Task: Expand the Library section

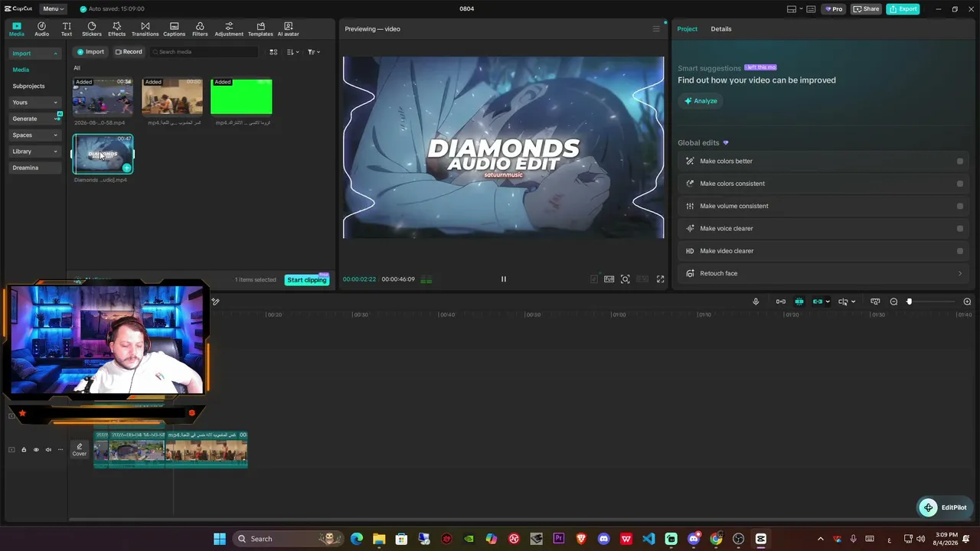Action: click(x=55, y=152)
